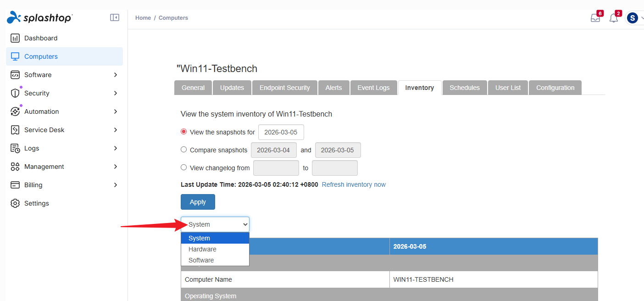Switch to the Updates tab
The image size is (644, 301).
(232, 88)
